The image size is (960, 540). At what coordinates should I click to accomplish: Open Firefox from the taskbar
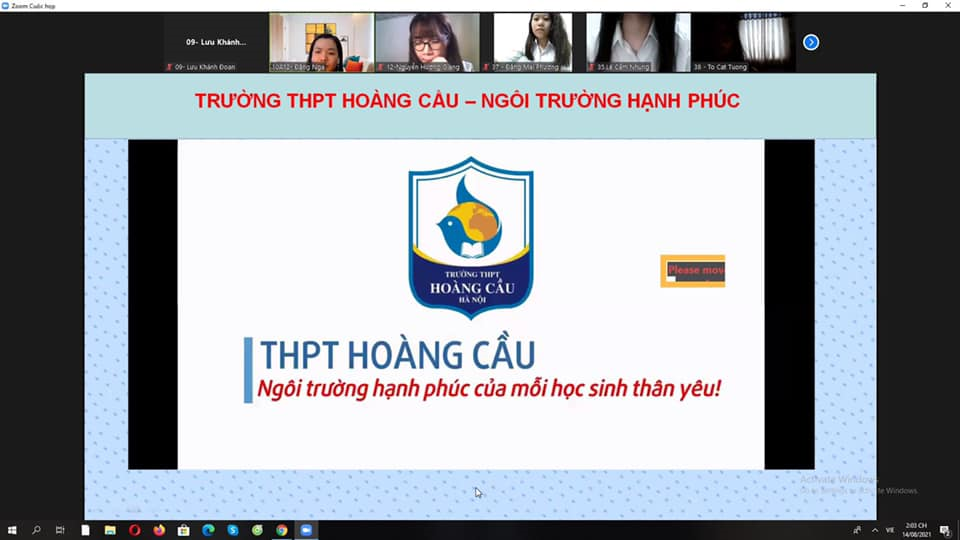point(159,529)
